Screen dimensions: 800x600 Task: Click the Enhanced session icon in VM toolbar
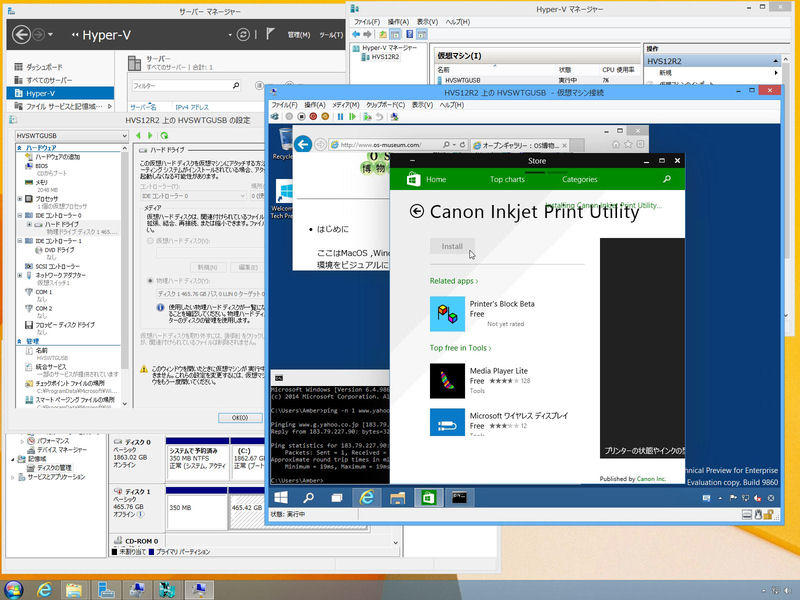(394, 117)
